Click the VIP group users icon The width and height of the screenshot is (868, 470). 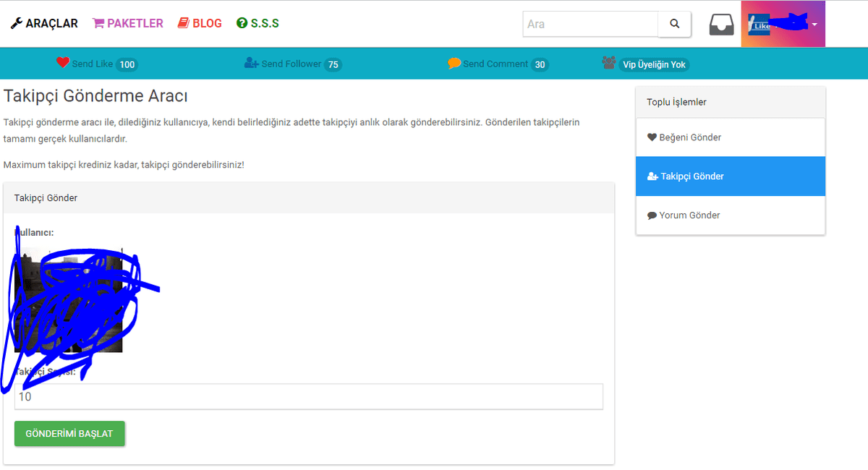608,63
